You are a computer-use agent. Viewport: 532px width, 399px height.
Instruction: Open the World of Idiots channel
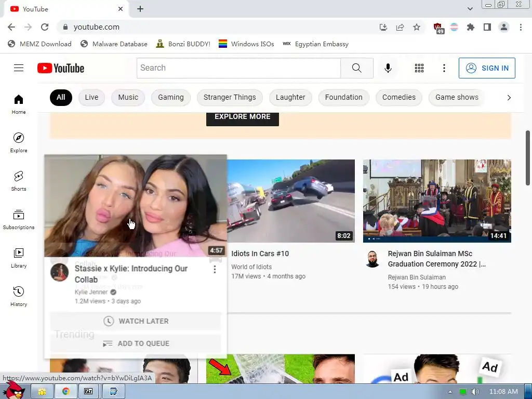(251, 267)
